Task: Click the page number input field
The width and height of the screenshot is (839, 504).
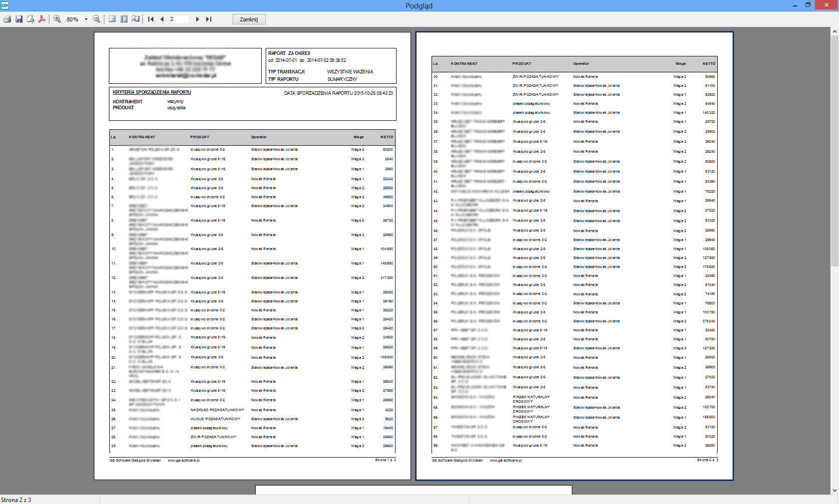Action: 178,19
